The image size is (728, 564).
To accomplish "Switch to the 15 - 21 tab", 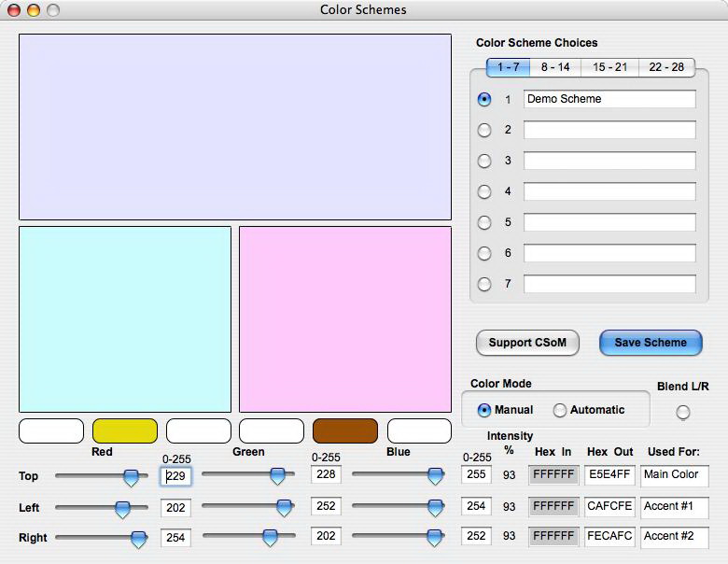I will click(609, 67).
